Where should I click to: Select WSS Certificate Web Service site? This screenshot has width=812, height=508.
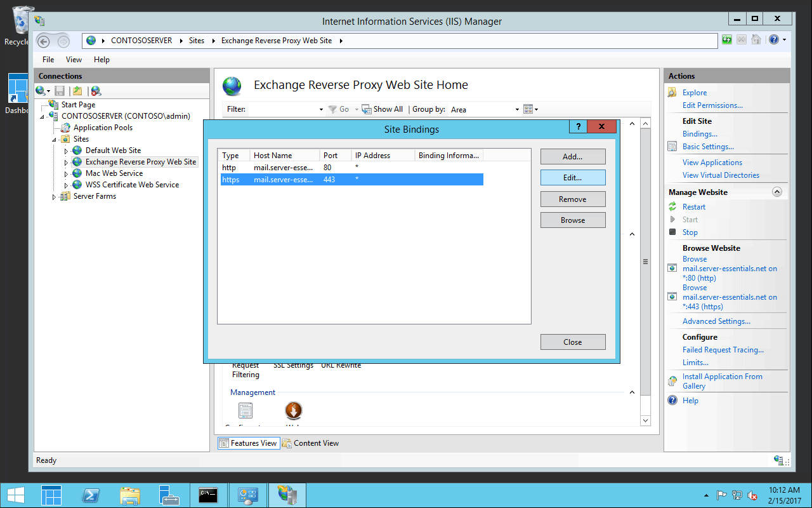(132, 185)
